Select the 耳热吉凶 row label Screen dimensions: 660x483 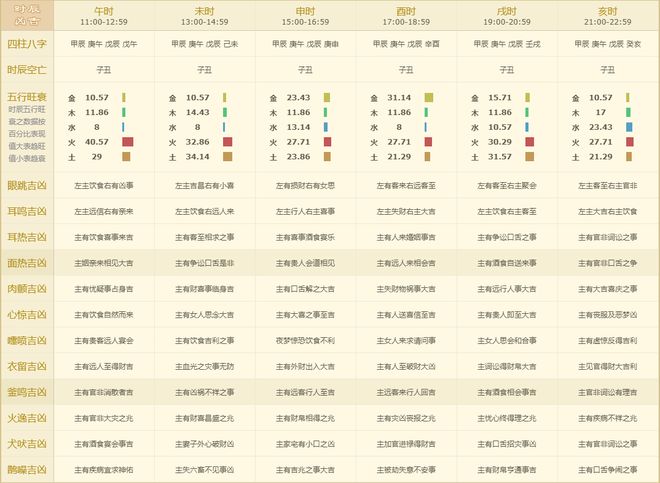pos(27,237)
